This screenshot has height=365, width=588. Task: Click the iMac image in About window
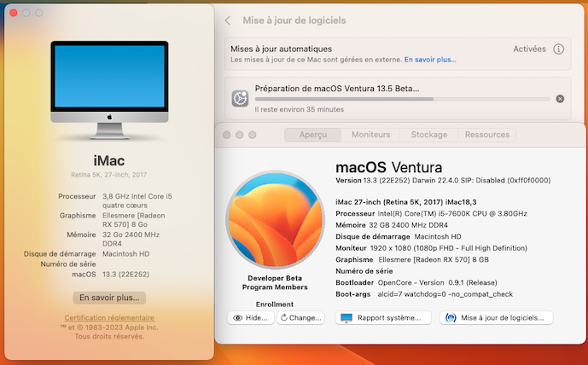click(109, 90)
